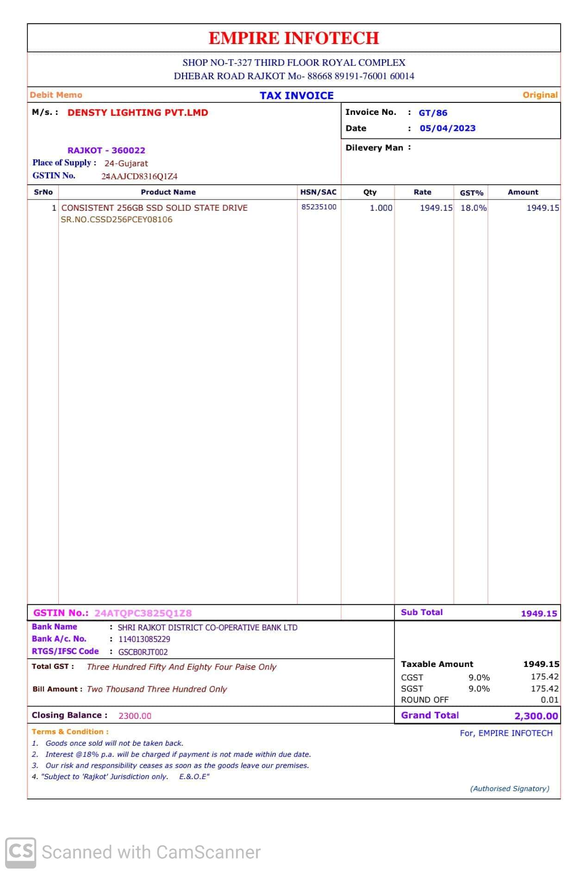
Task: Click the HSN code 85235100
Action: click(x=319, y=207)
